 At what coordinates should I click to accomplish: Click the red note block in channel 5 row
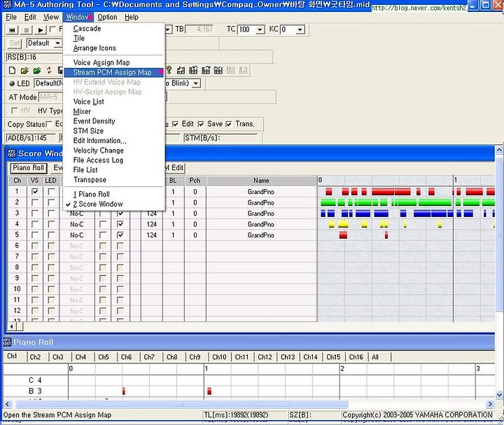click(343, 235)
